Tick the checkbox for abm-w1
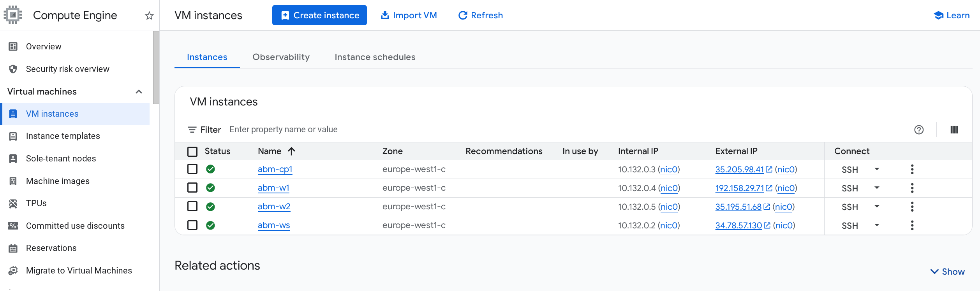This screenshot has height=291, width=980. 192,188
